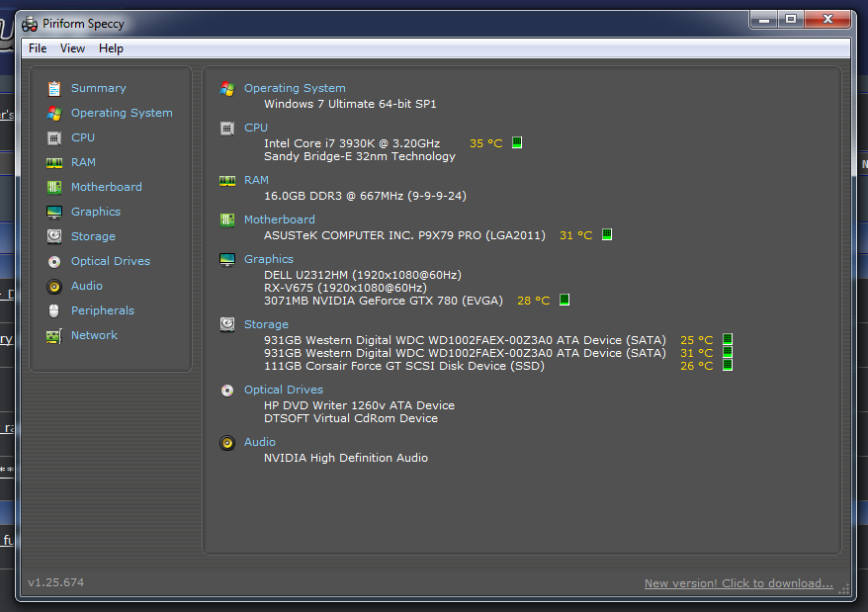Image resolution: width=868 pixels, height=612 pixels.
Task: Open the Graphics heading link in main panel
Action: click(269, 259)
